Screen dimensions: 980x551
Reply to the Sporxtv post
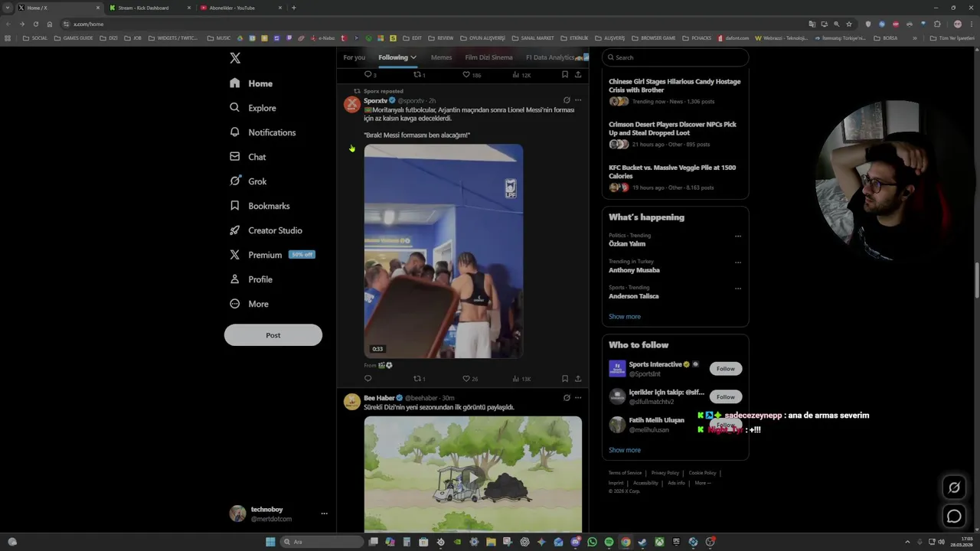368,379
